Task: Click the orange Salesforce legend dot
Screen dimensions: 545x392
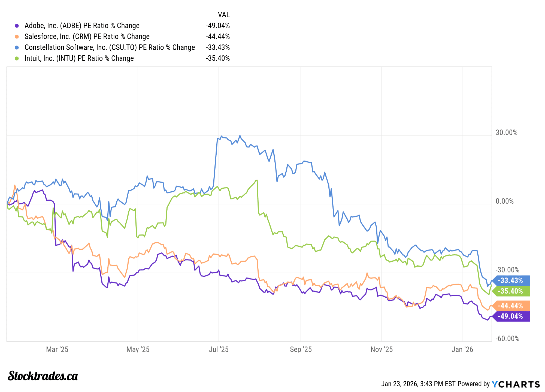Action: coord(17,37)
